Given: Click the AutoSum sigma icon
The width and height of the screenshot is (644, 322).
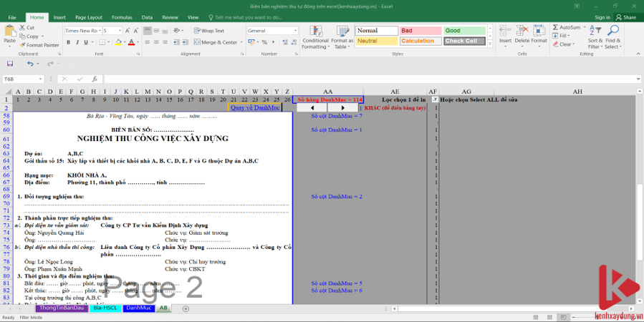Looking at the screenshot, I should pyautogui.click(x=556, y=27).
